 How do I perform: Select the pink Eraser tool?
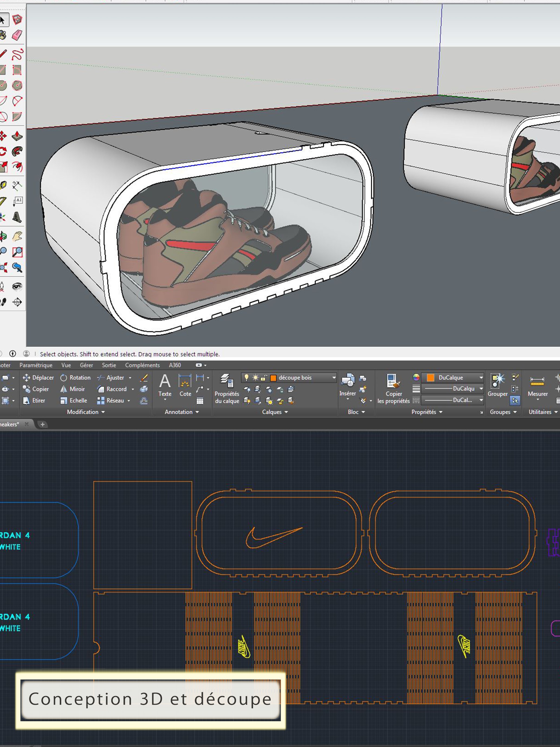[17, 35]
